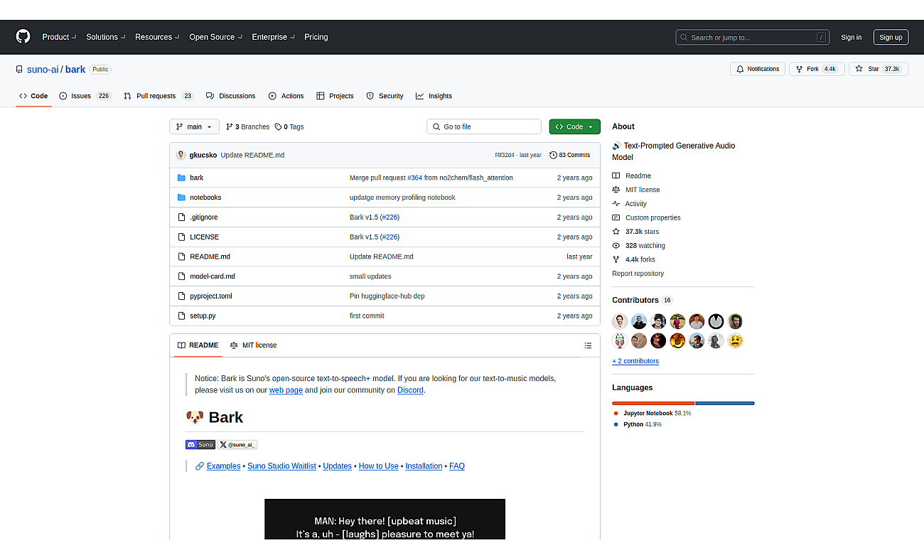
Task: Expand the Product menu
Action: pyautogui.click(x=59, y=37)
